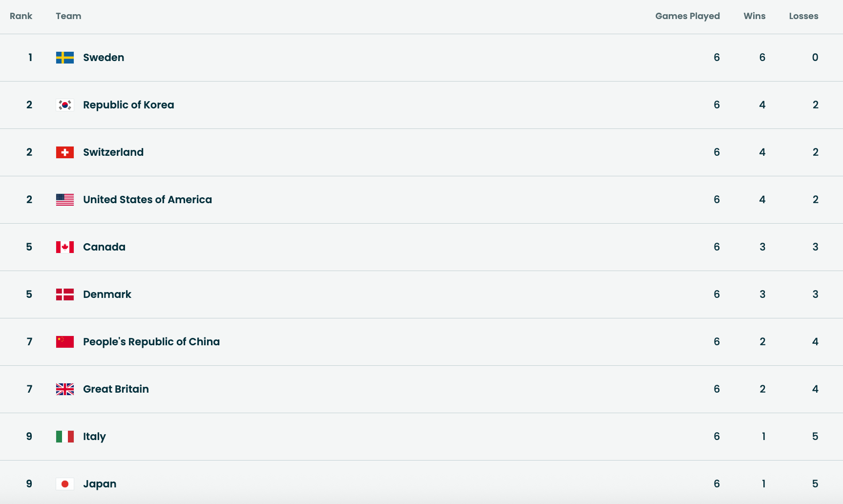This screenshot has height=504, width=843.
Task: Click the United States flag icon
Action: pyautogui.click(x=65, y=200)
